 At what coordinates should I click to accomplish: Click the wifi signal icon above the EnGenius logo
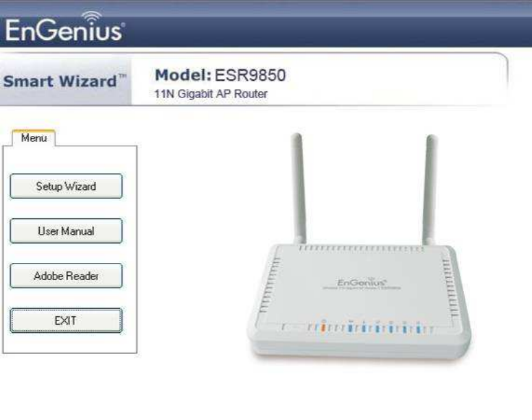pos(91,18)
